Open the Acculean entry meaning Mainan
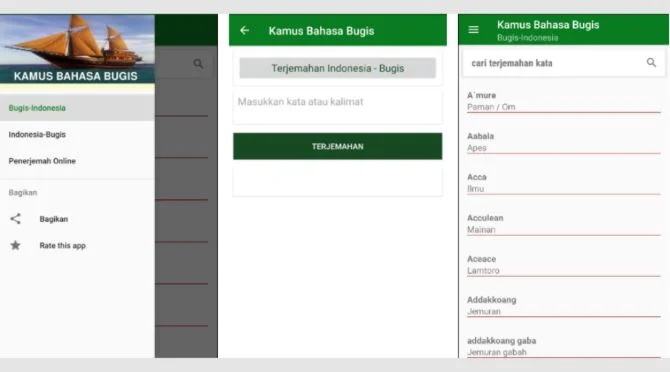 [564, 224]
